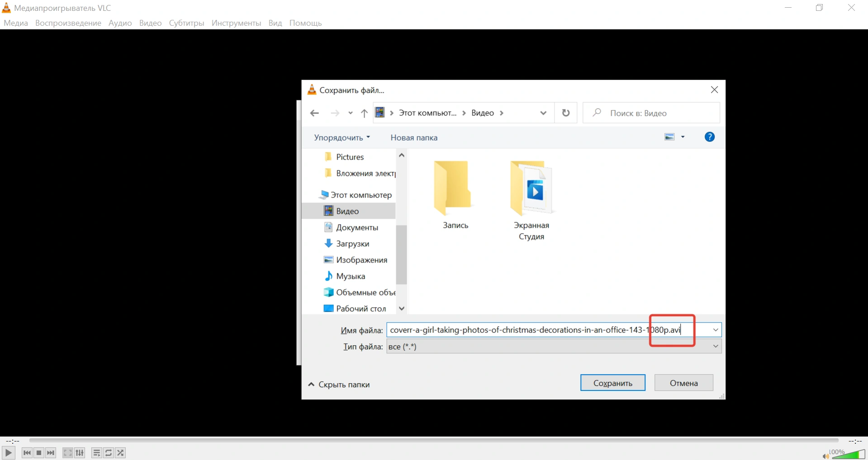Click the Play button in VLC controls

(8, 453)
